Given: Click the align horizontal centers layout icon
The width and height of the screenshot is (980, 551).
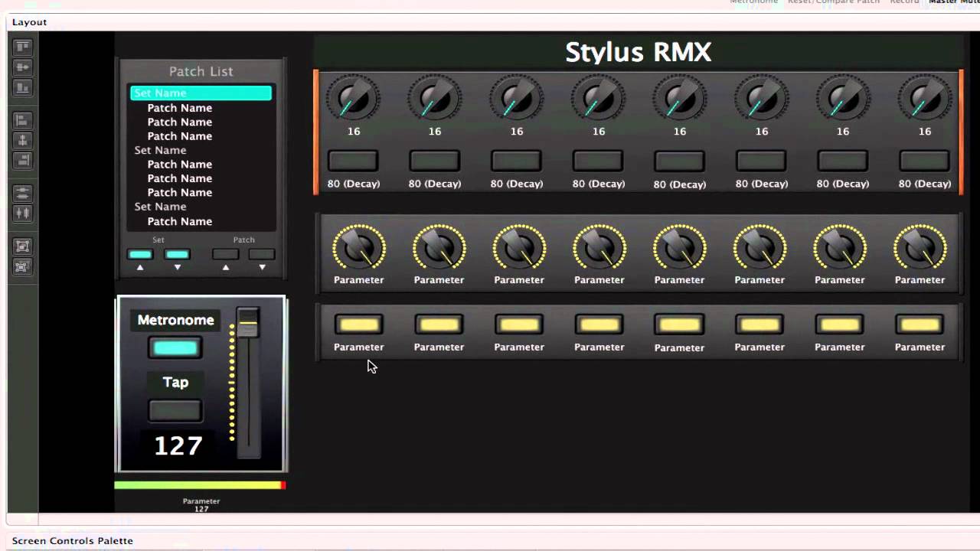Looking at the screenshot, I should tap(22, 140).
